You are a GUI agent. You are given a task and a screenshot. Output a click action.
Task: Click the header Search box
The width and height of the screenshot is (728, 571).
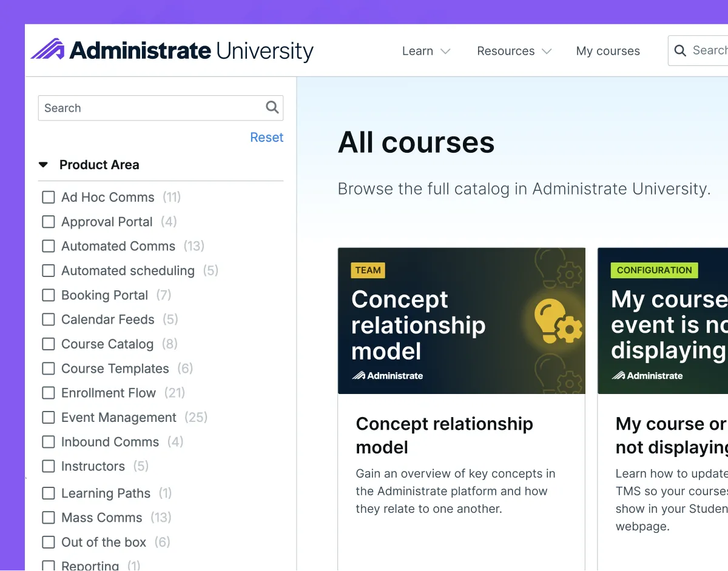(698, 51)
